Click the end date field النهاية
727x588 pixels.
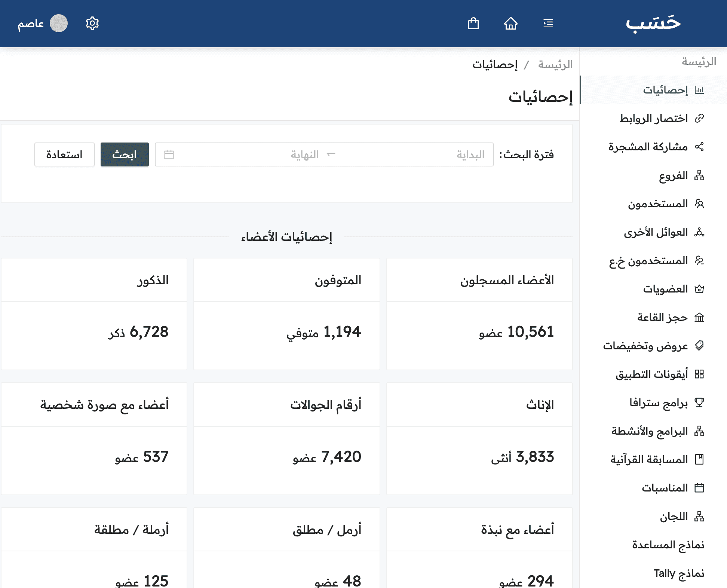pyautogui.click(x=305, y=154)
